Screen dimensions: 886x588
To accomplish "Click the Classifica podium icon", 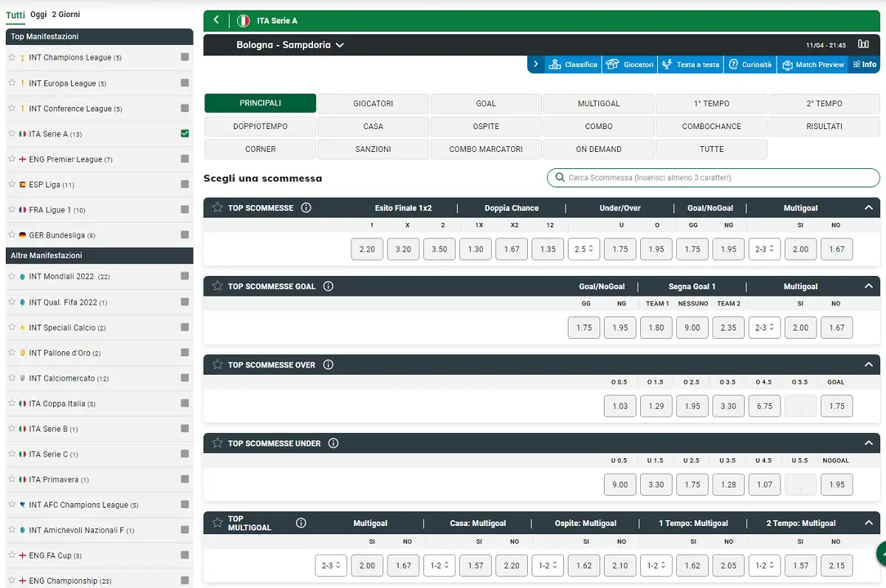I will pyautogui.click(x=554, y=65).
